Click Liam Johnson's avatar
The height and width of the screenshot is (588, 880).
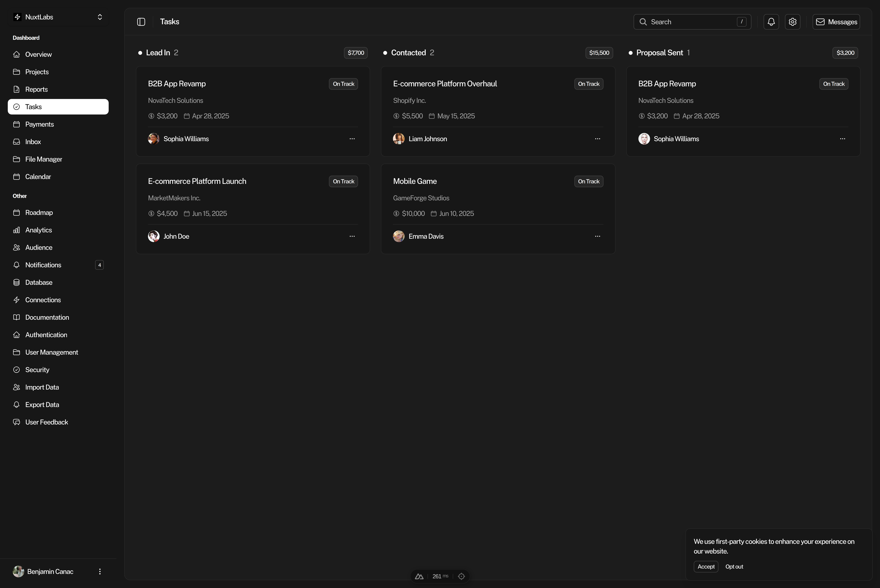(399, 139)
